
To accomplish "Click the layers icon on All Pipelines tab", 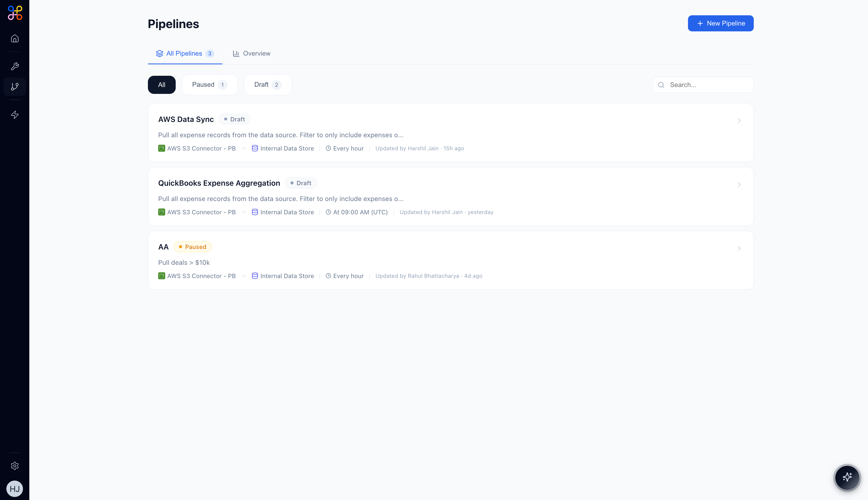I will [159, 54].
